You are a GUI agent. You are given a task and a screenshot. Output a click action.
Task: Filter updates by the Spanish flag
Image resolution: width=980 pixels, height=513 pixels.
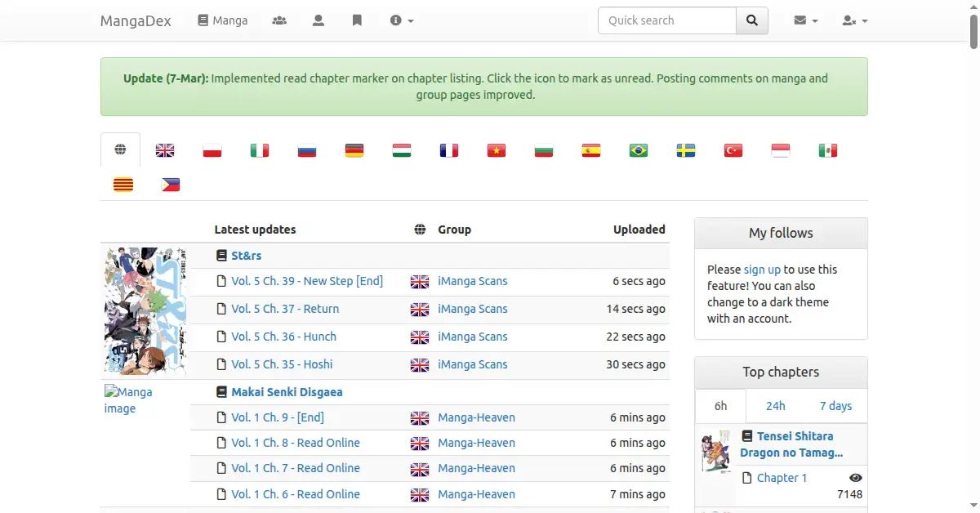tap(591, 150)
